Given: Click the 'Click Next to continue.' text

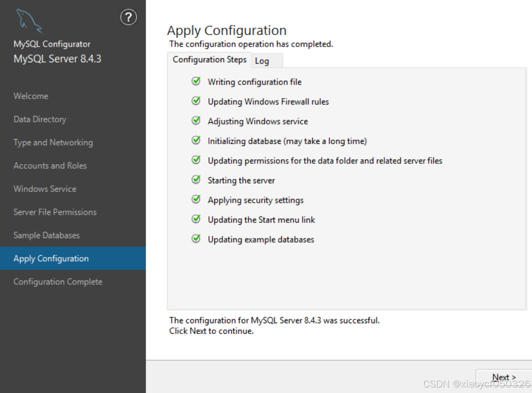Looking at the screenshot, I should click(211, 331).
